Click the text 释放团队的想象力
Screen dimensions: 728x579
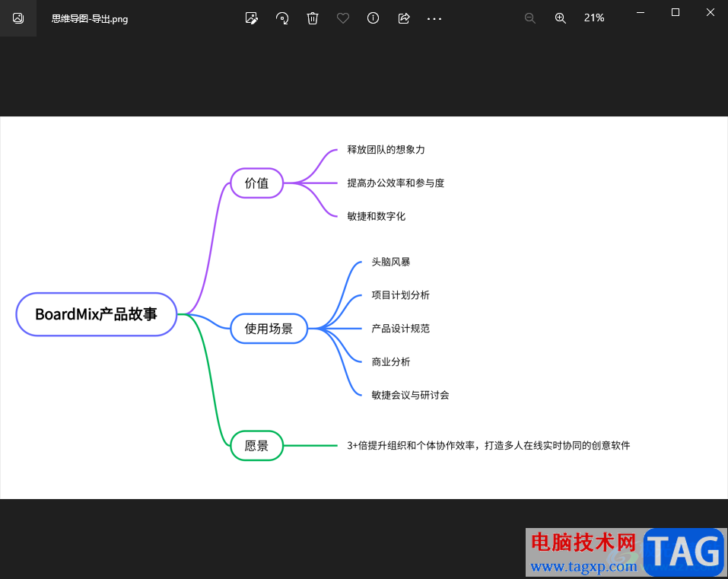point(386,150)
